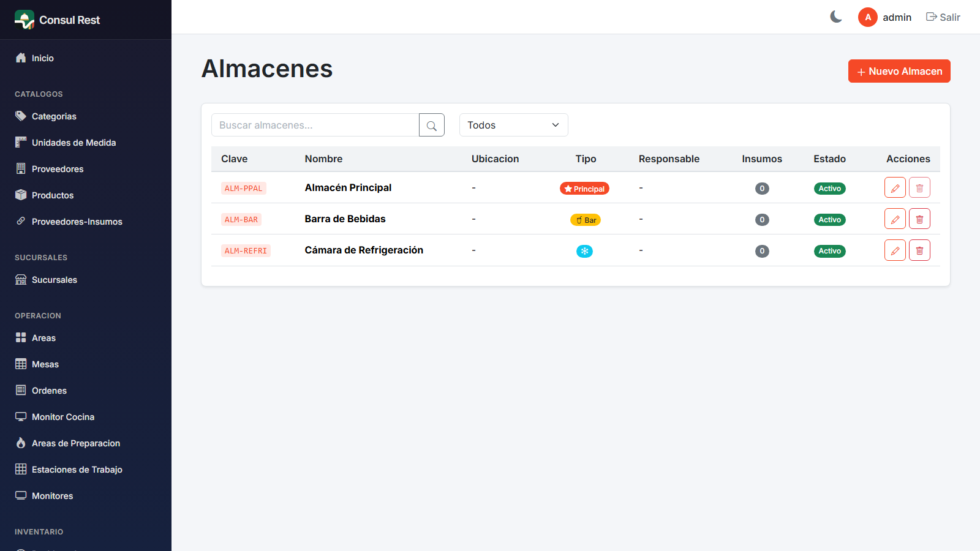Screen dimensions: 980x551
Task: Edit the Cámara de Refrigeración warehouse
Action: (x=895, y=250)
